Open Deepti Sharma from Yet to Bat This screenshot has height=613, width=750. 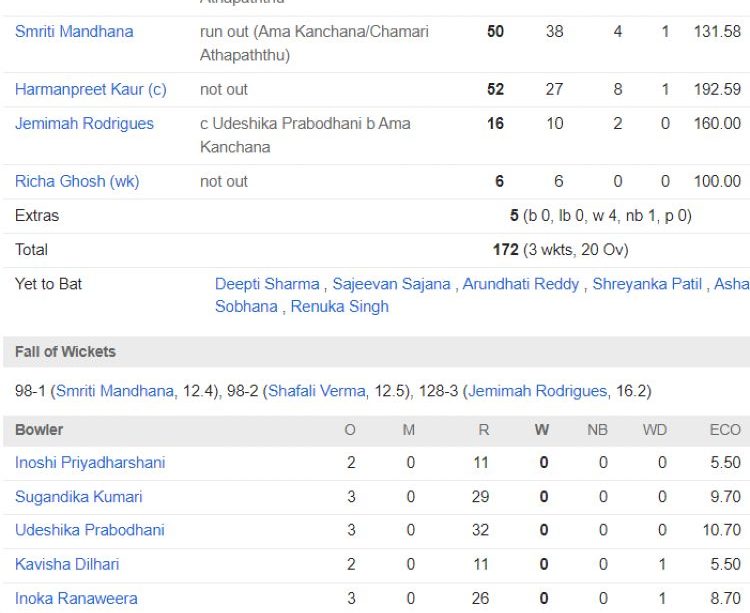click(x=267, y=284)
